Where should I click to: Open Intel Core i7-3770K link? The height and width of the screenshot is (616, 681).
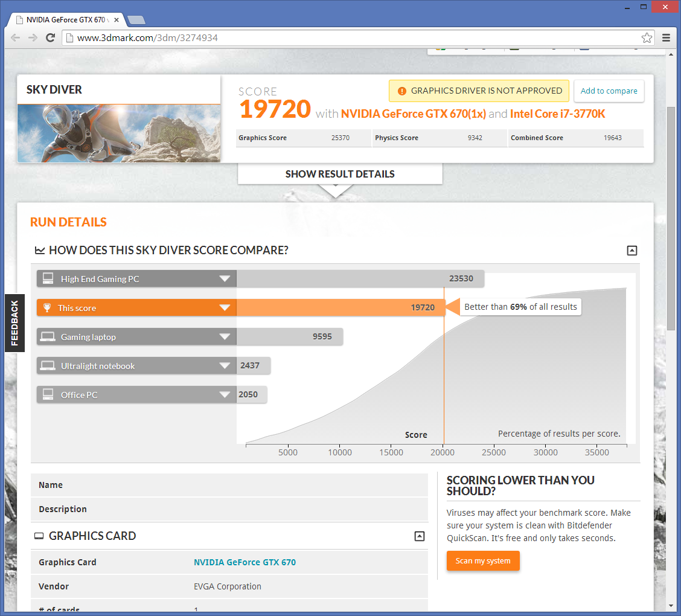(557, 114)
